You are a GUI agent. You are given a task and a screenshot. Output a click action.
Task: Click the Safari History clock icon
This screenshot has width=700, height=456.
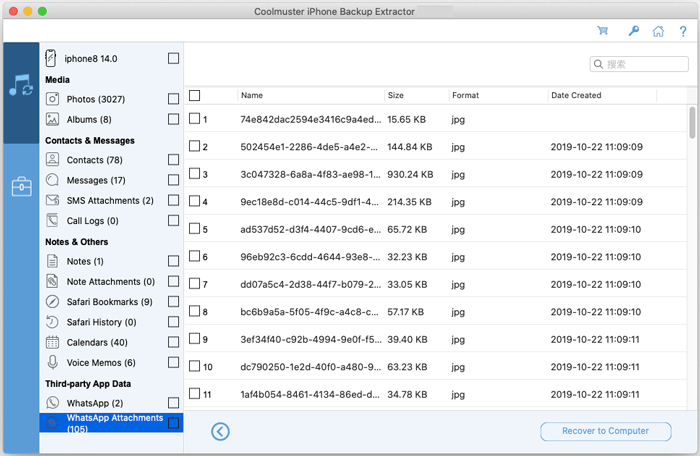click(x=52, y=322)
